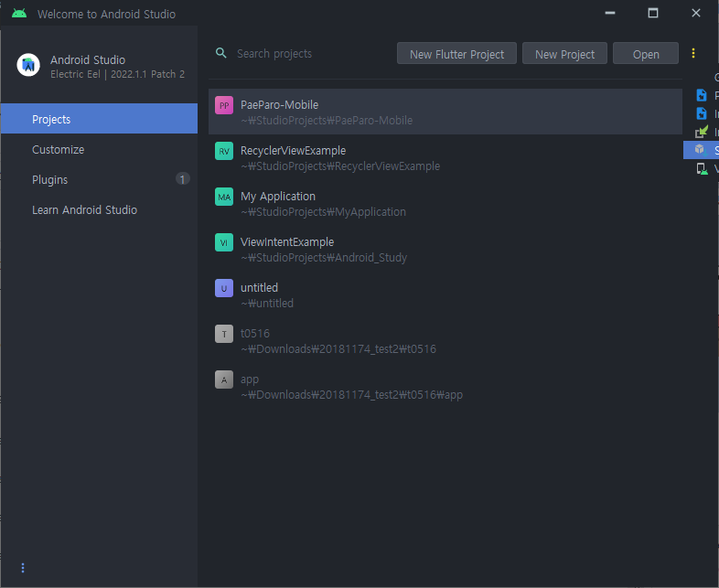
Task: Open the ViewIntentExample project
Action: [445, 250]
